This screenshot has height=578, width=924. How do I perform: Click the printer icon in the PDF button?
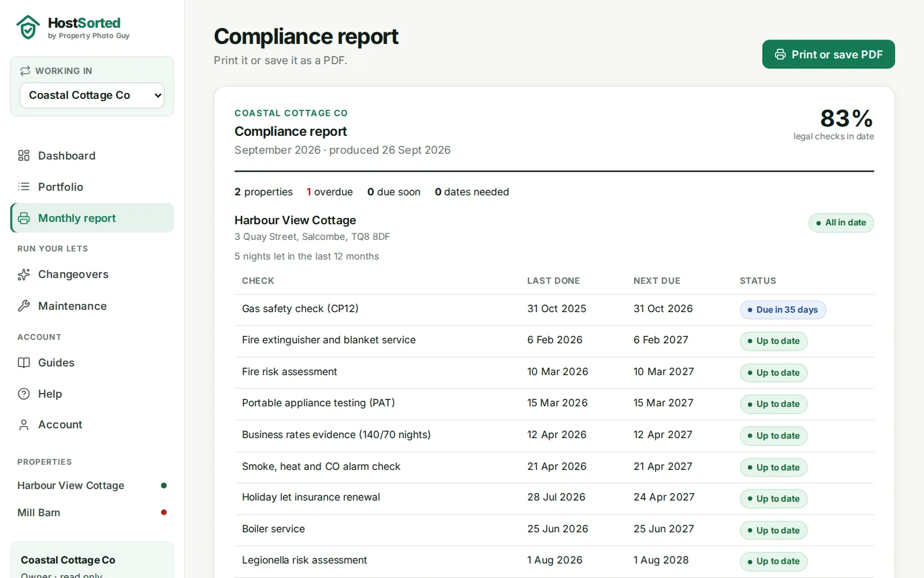coord(780,54)
